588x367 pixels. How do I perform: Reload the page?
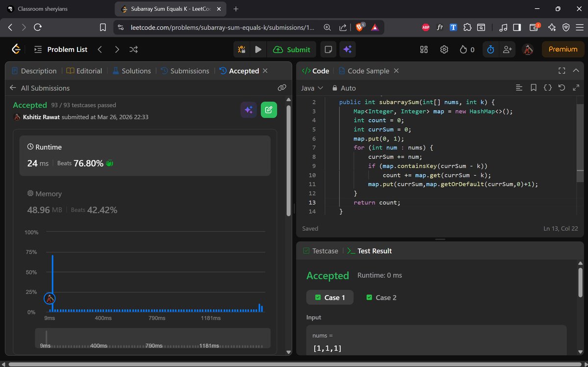click(x=38, y=27)
